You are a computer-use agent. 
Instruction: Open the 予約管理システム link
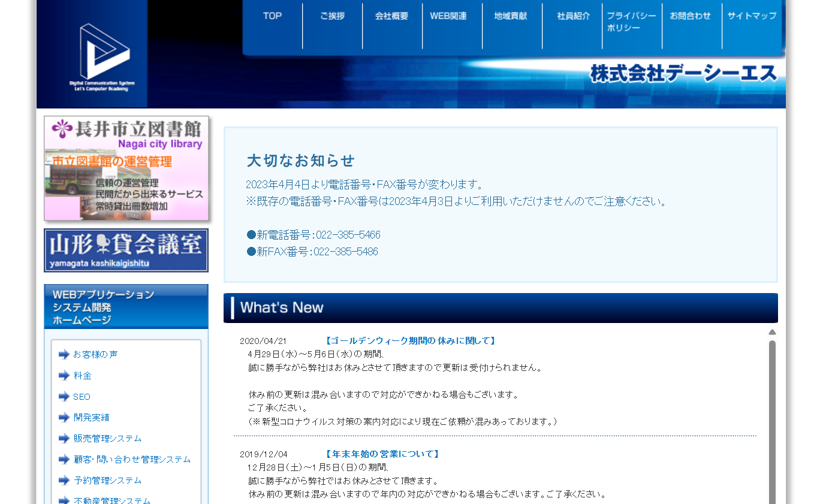[x=107, y=480]
